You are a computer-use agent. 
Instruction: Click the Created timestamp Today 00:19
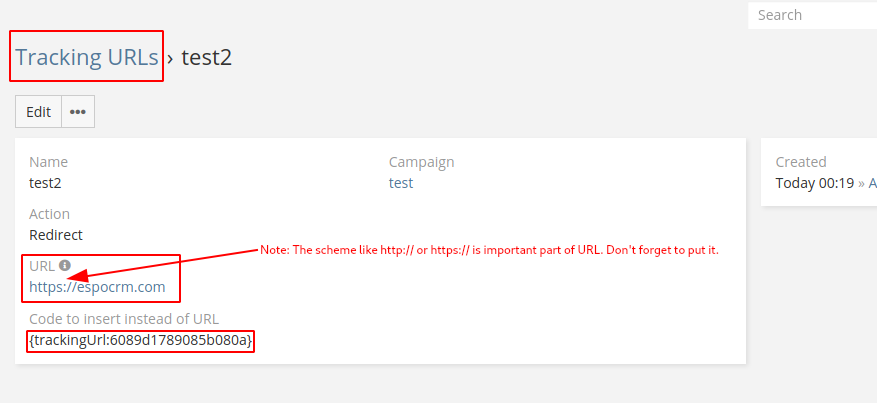click(x=814, y=183)
